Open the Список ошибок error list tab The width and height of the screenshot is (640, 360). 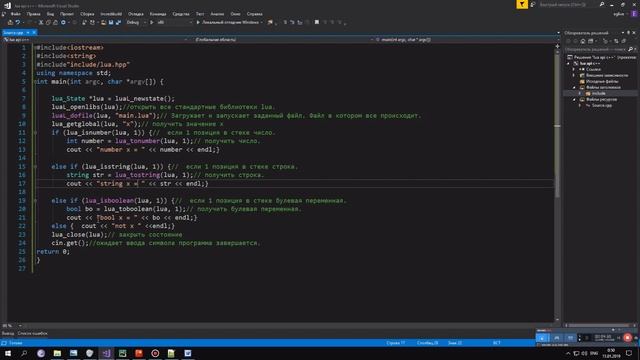[32, 333]
